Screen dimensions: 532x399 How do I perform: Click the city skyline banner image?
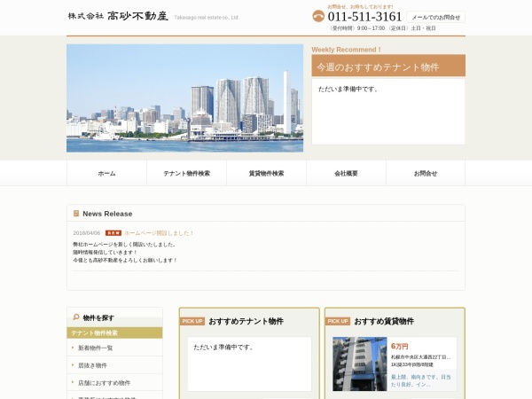pos(185,98)
